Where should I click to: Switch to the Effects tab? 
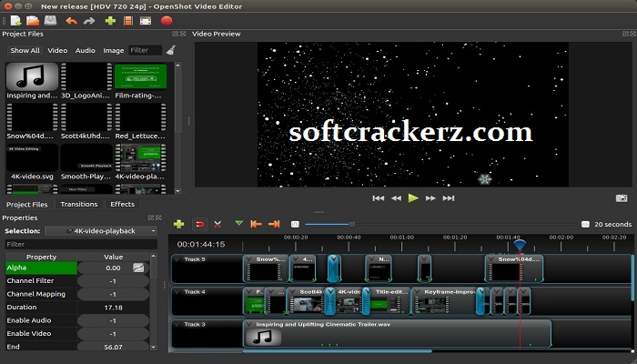122,204
